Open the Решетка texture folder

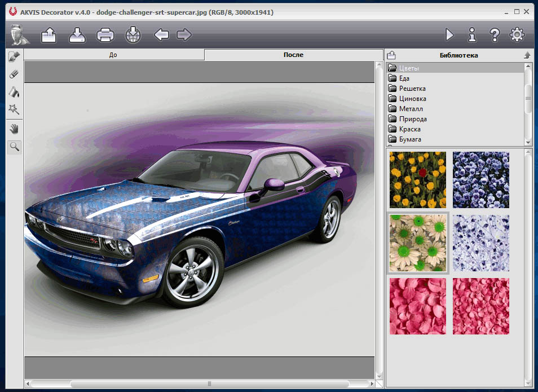point(456,88)
